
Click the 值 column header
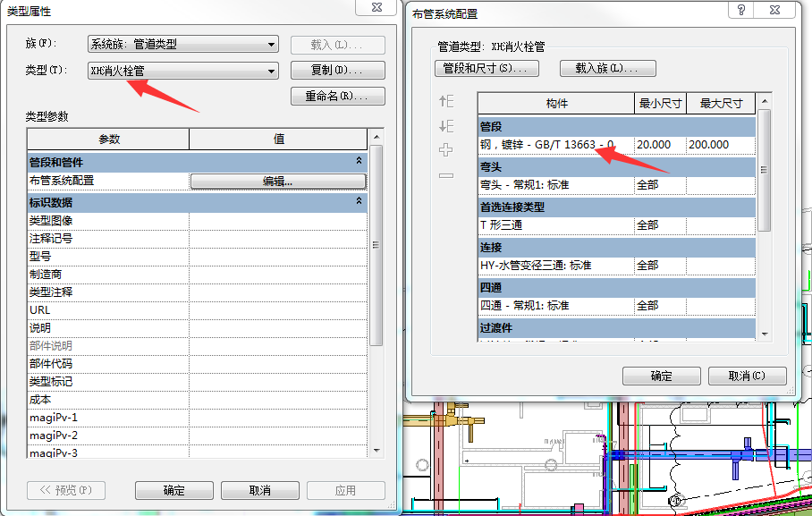coord(279,139)
